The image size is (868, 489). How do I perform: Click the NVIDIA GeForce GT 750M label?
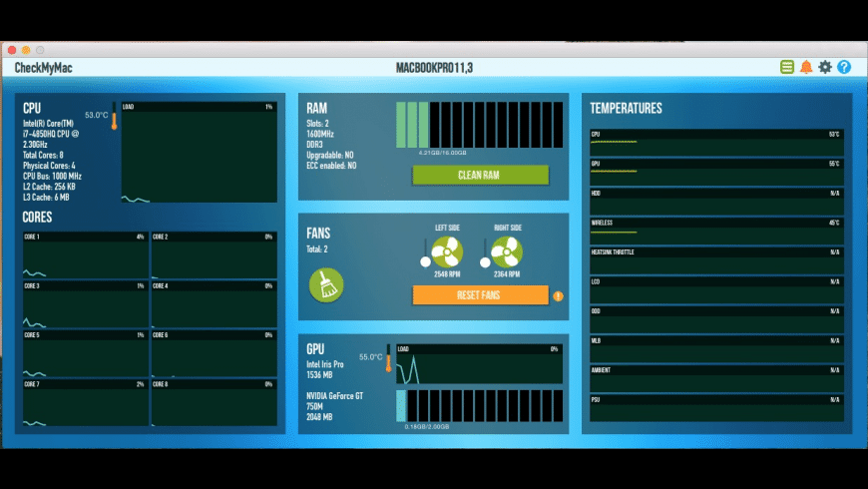click(335, 401)
